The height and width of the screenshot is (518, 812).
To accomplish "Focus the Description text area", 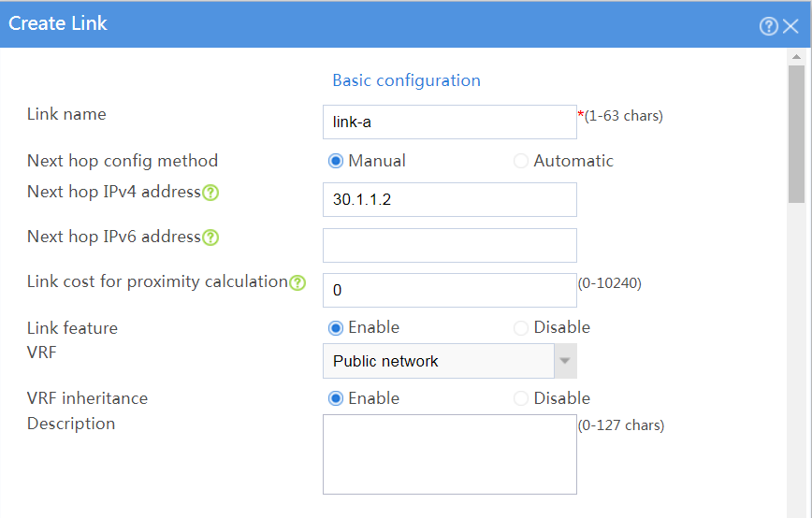I will click(449, 454).
